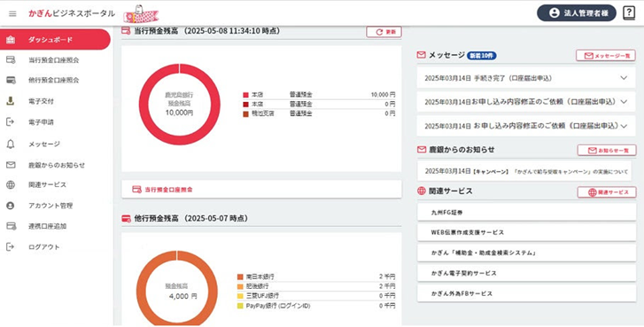644x327 pixels.
Task: Click the メッセージ一覧 button
Action: click(x=606, y=56)
